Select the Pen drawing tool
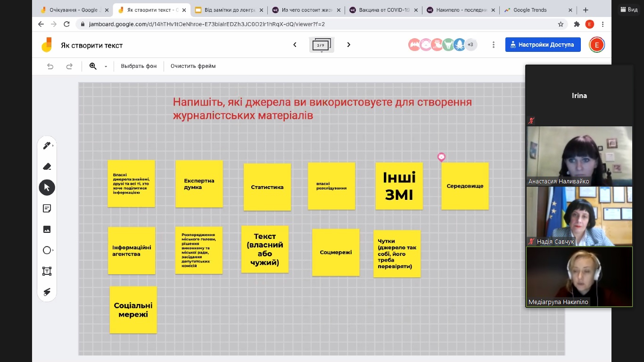The image size is (644, 362). (47, 146)
